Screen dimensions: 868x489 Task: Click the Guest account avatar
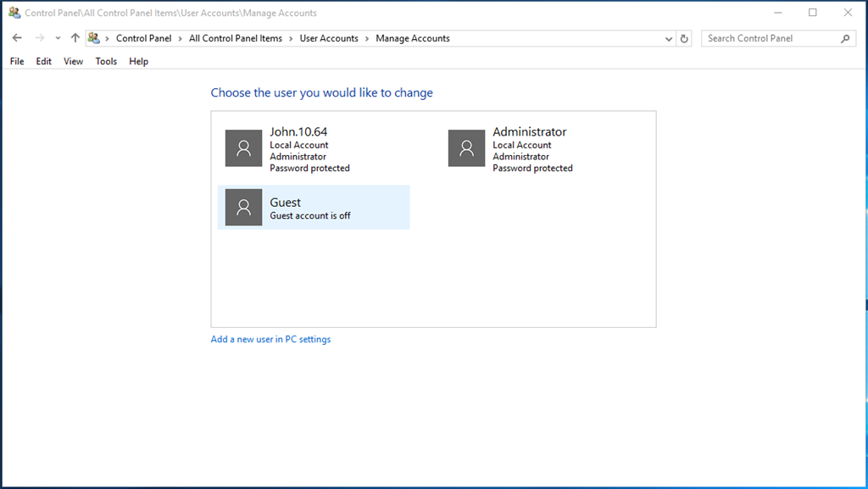[243, 208]
